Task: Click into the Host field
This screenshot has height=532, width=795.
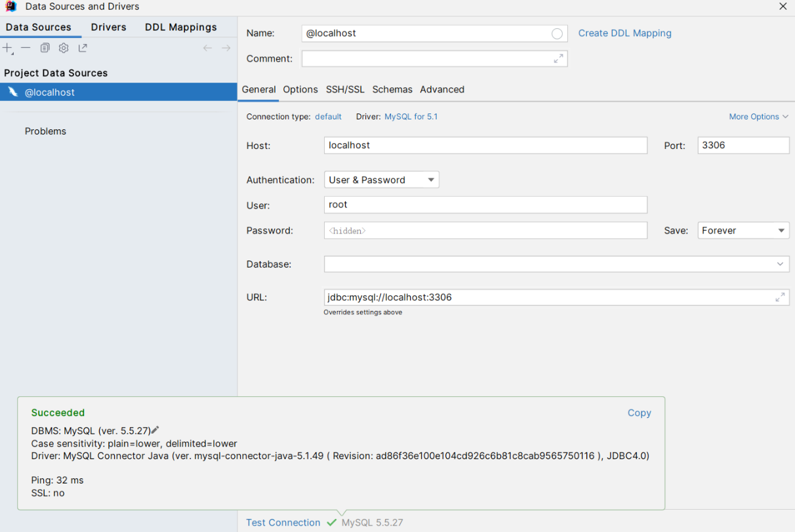Action: (x=485, y=145)
